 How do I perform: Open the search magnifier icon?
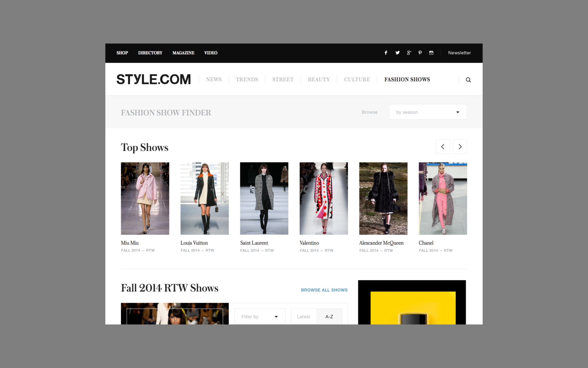[x=469, y=79]
